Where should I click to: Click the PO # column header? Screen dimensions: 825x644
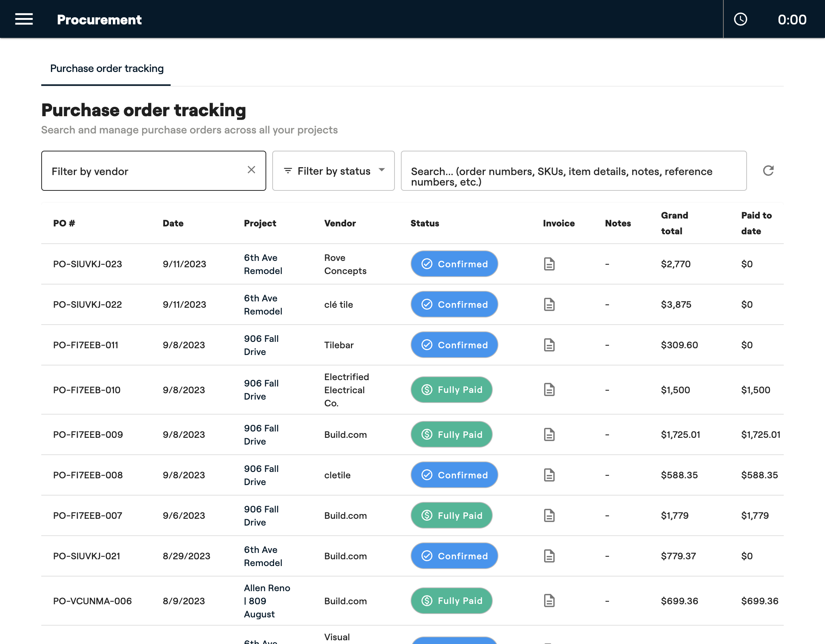[x=64, y=223]
